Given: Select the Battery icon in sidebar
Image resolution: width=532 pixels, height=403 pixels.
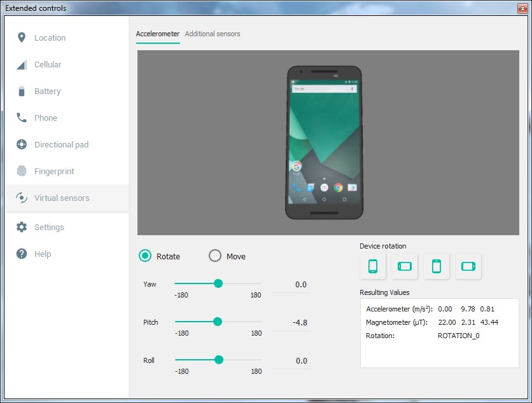Looking at the screenshot, I should pyautogui.click(x=22, y=92).
